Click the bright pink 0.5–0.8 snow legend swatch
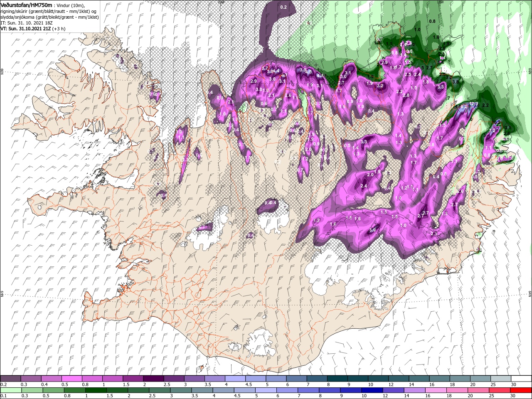This screenshot has height=399, width=532. click(x=72, y=379)
